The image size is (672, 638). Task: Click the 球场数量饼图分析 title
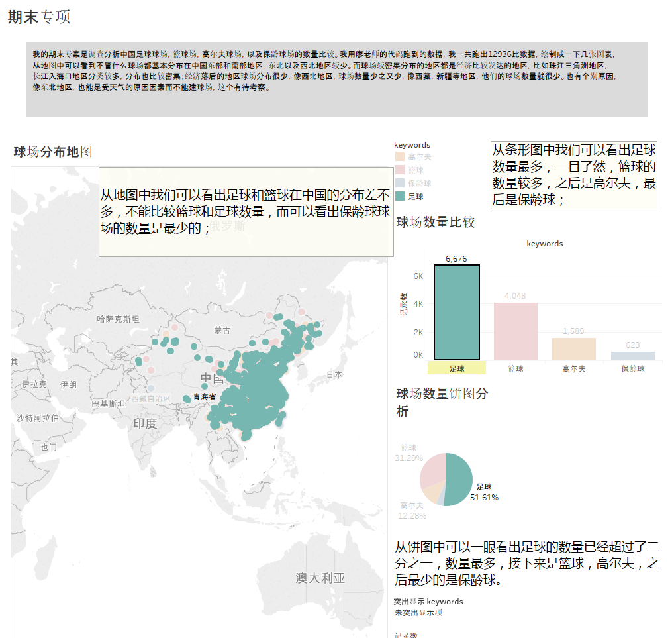pyautogui.click(x=442, y=402)
